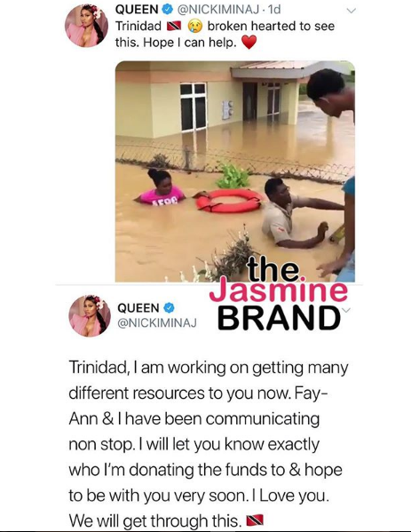Image resolution: width=411 pixels, height=532 pixels.
Task: Click theJasmineBRAND watermark logo
Action: (279, 294)
